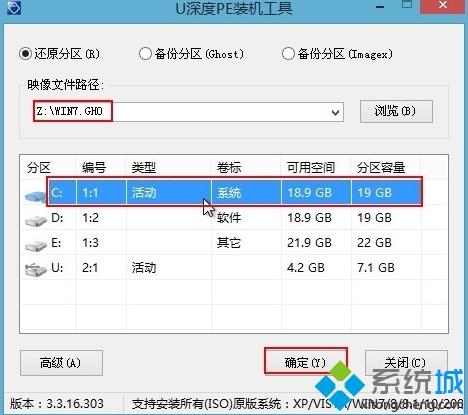Open advanced options via 高级(A)
This screenshot has width=468, height=415.
[x=61, y=363]
